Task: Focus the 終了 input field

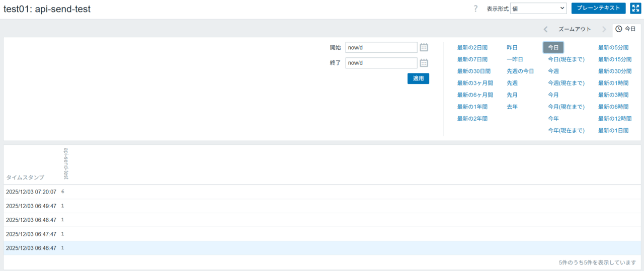Action: click(381, 63)
